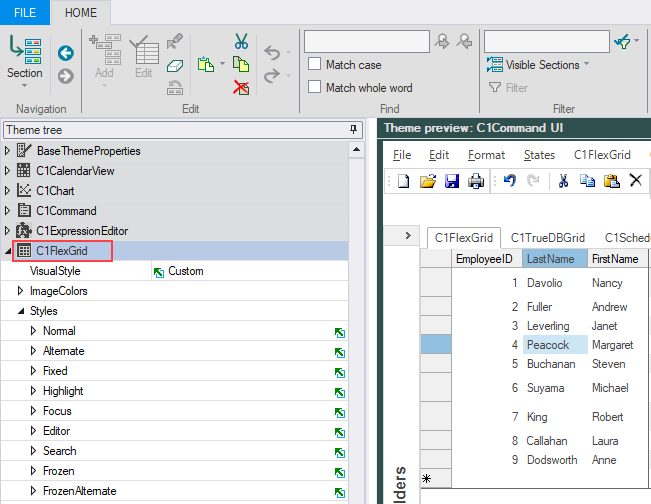
Task: Click the black X delete icon in preview
Action: [x=636, y=181]
